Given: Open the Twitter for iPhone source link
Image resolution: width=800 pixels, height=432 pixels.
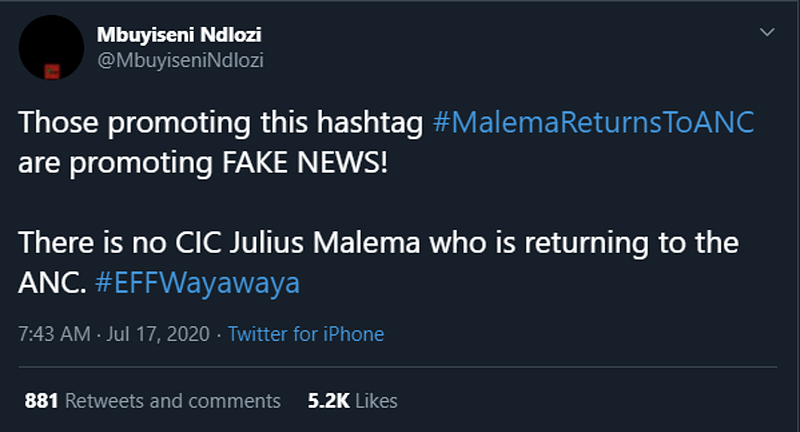Looking at the screenshot, I should pos(306,334).
